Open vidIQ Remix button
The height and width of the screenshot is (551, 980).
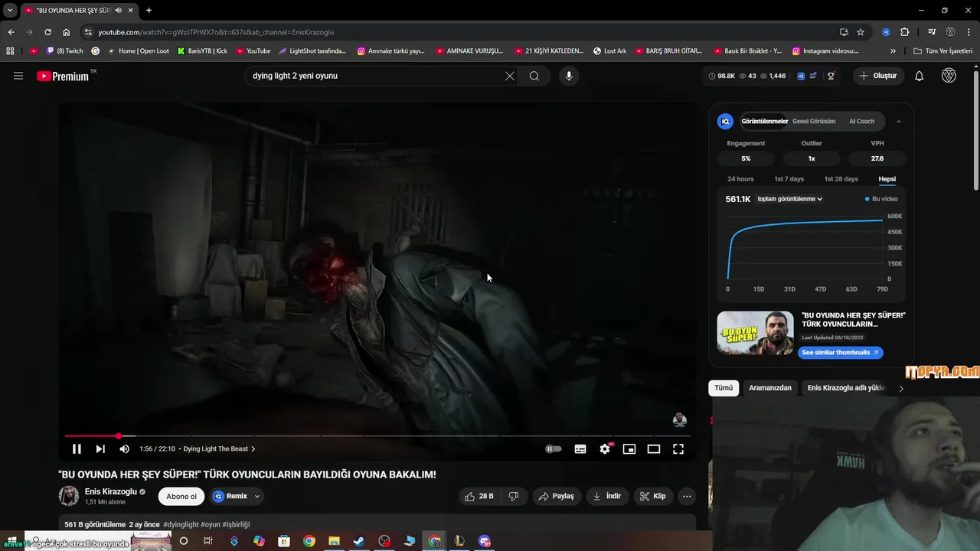(x=230, y=496)
